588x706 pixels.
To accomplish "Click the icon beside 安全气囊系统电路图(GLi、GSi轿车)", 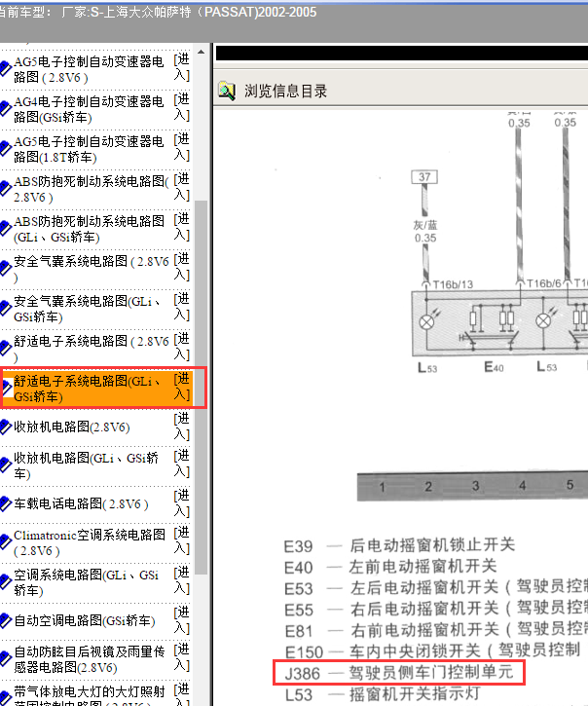I will (x=6, y=309).
